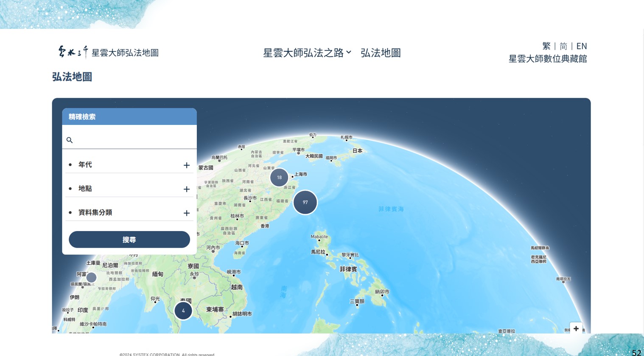Image resolution: width=644 pixels, height=356 pixels.
Task: Open the 星雲大師弘法之路 dropdown menu
Action: tap(307, 53)
